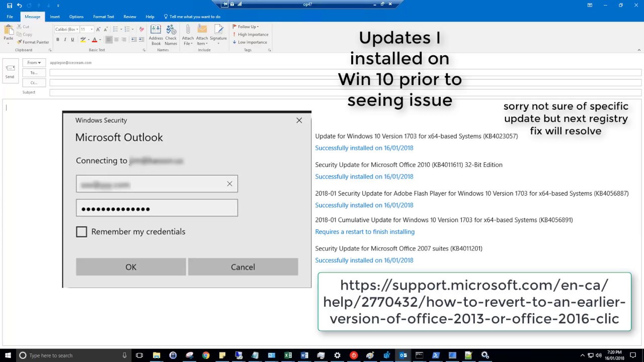Image resolution: width=644 pixels, height=362 pixels.
Task: Open the Customize Quick Access Toolbar arrow
Action: pos(58,5)
